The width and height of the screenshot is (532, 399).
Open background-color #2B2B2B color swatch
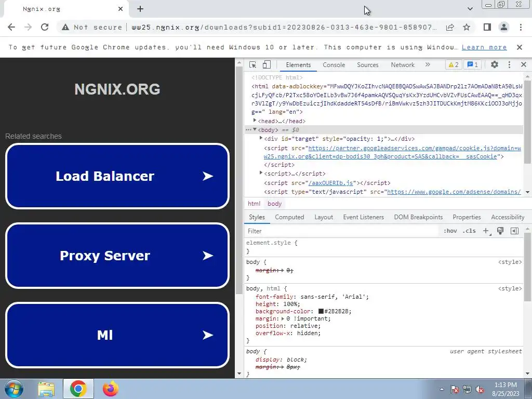tap(321, 311)
